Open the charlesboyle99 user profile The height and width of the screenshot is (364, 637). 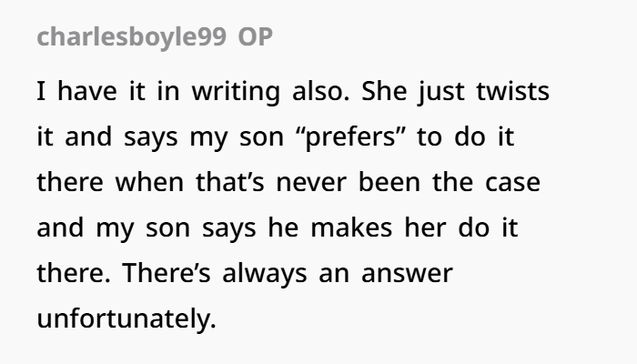[x=131, y=38]
